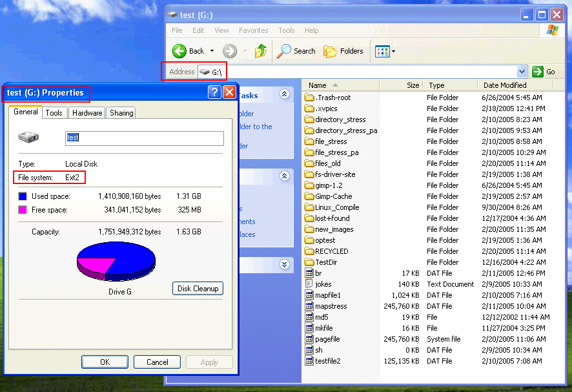Select the volume label text field showing test
The height and width of the screenshot is (392, 572).
click(144, 138)
